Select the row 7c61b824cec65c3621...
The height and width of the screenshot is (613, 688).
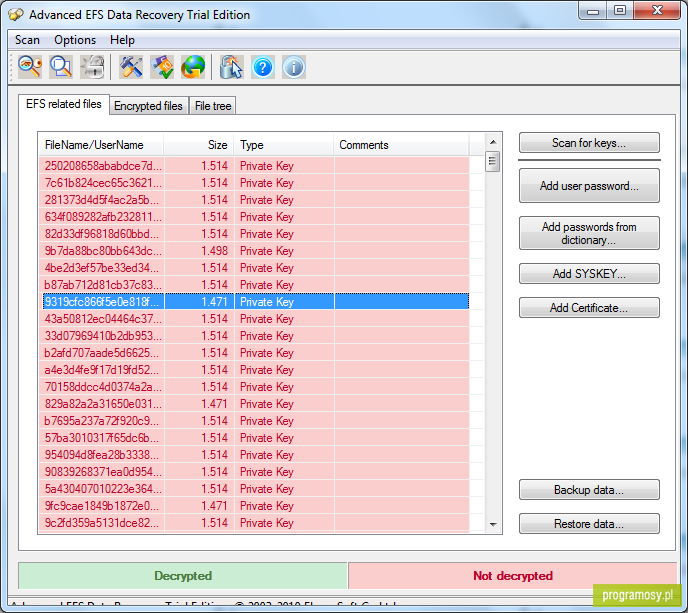tap(256, 183)
